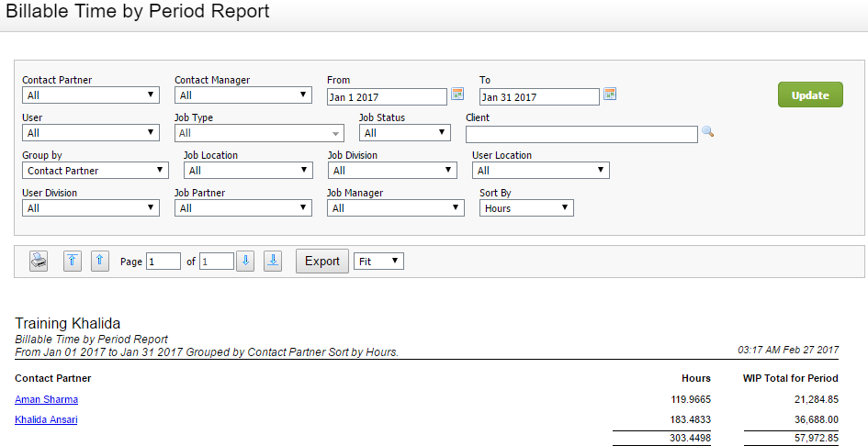This screenshot has width=868, height=446.
Task: Open the User Division dropdown
Action: coord(91,208)
